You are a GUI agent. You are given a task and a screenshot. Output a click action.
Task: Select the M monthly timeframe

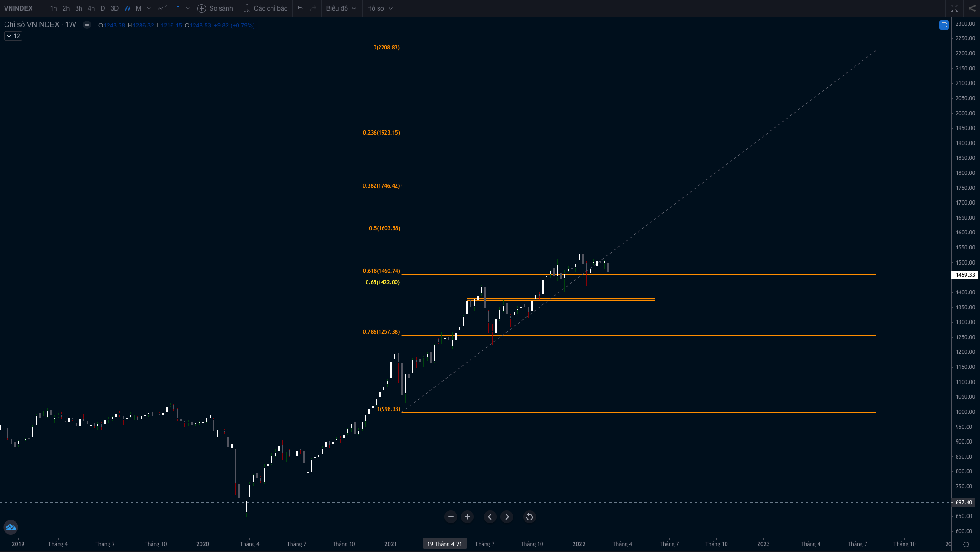tap(138, 8)
